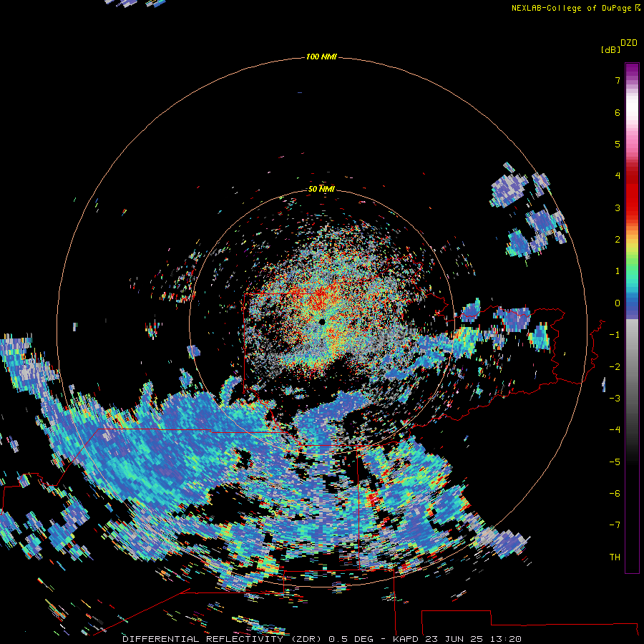Click the 5 value on the color scale
This screenshot has height=644, width=644.
618,144
